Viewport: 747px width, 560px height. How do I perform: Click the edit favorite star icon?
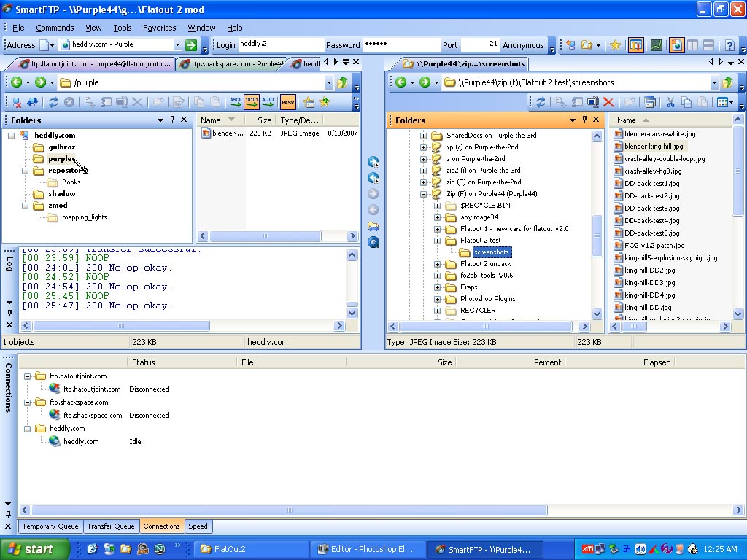pos(309,102)
